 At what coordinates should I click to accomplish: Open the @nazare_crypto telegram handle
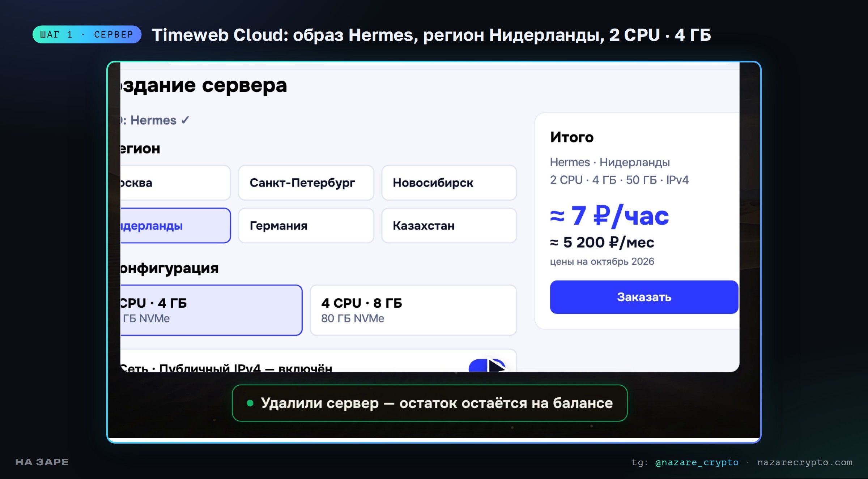pos(697,462)
